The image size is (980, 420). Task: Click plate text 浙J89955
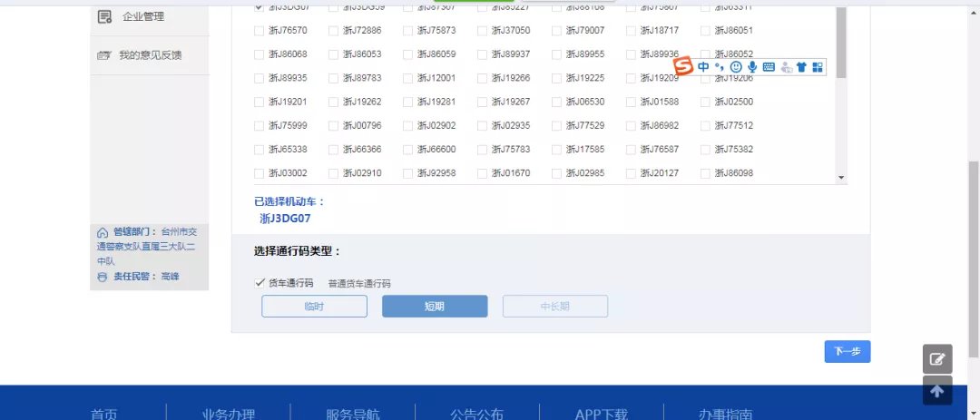[585, 54]
